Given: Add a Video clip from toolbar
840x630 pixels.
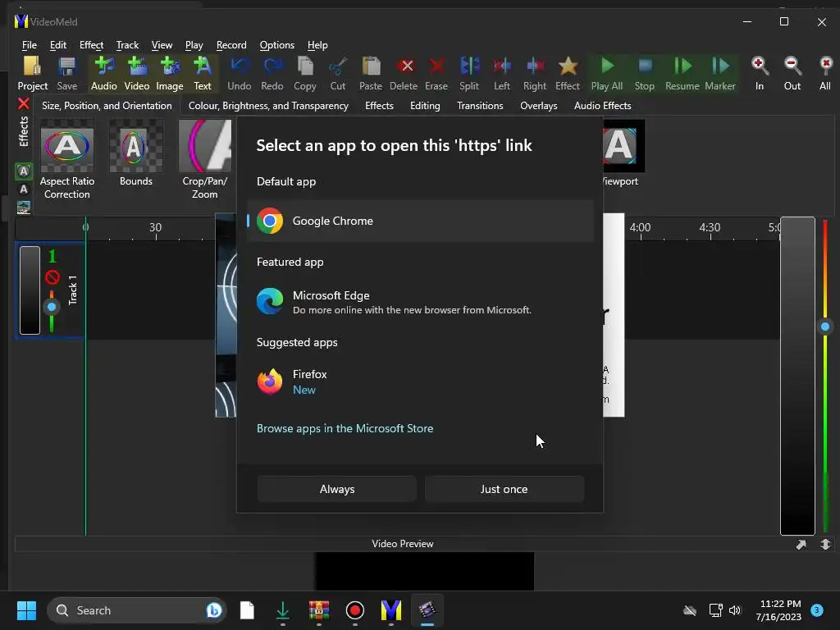Looking at the screenshot, I should point(137,73).
